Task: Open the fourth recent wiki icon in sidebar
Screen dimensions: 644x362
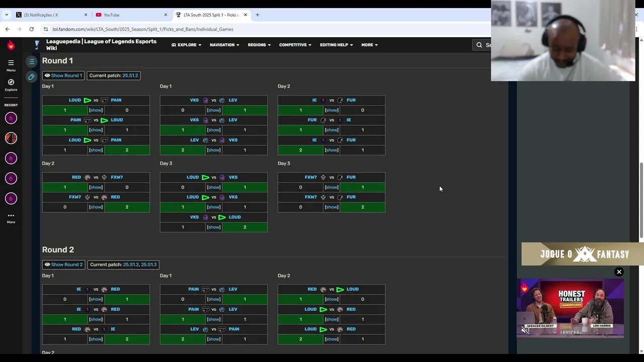Action: tap(11, 178)
